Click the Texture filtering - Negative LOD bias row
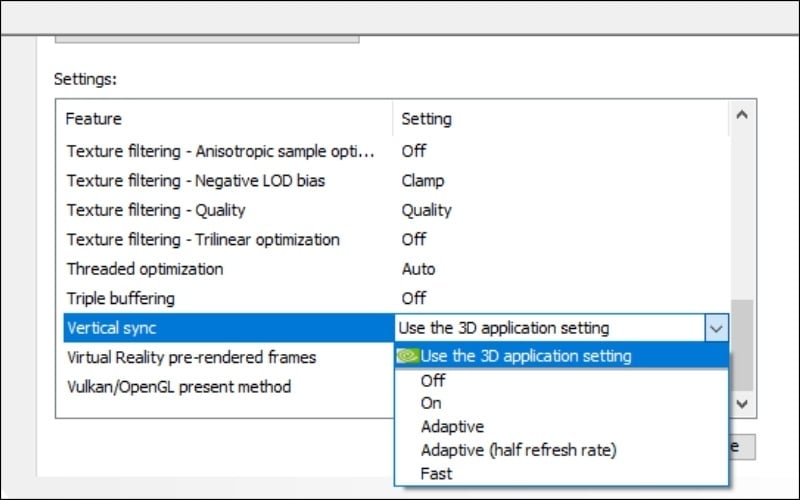Viewport: 800px width, 500px height. coord(195,181)
